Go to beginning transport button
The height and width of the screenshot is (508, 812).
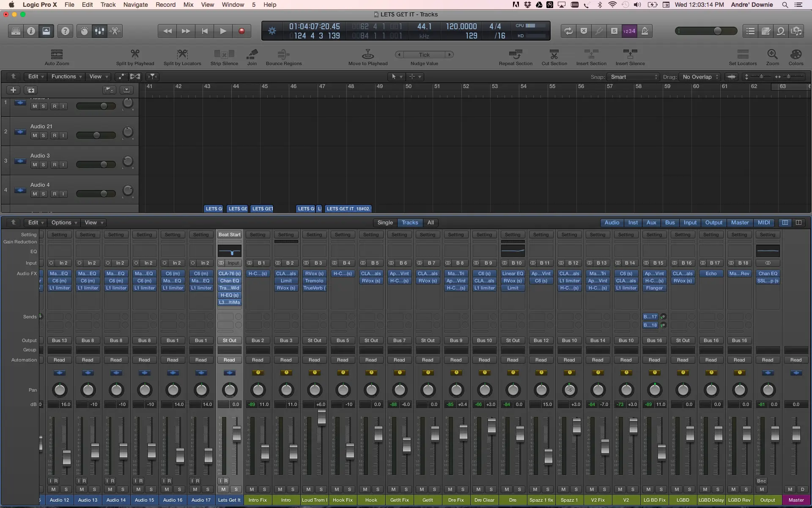(205, 31)
